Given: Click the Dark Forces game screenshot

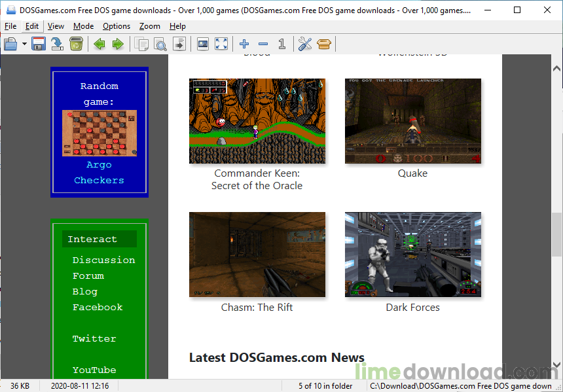Looking at the screenshot, I should [x=413, y=255].
